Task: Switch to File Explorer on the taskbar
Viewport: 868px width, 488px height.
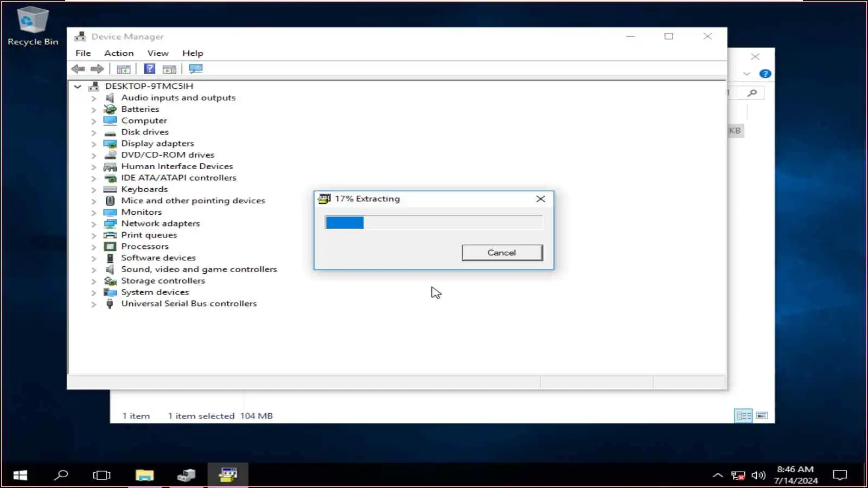Action: point(144,476)
